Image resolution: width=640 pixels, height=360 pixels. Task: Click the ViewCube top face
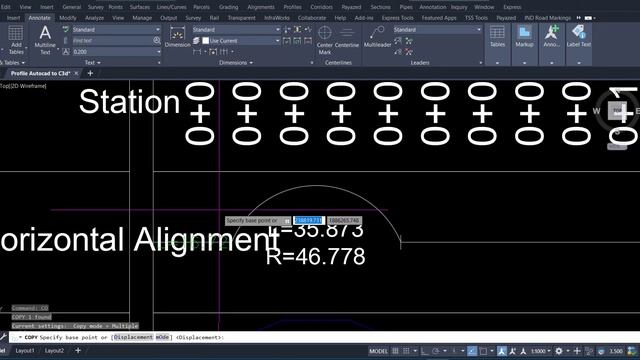(x=617, y=110)
